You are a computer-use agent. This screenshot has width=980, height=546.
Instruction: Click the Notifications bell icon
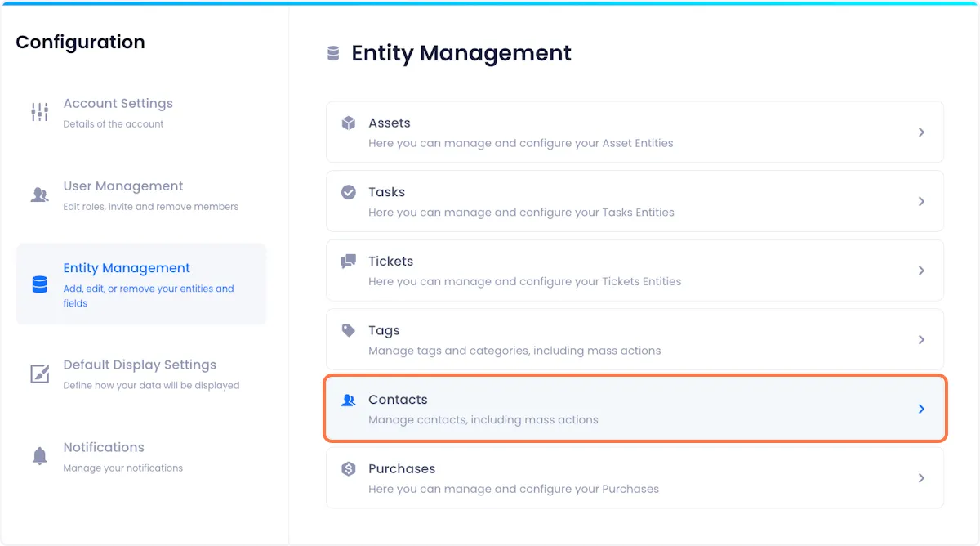pyautogui.click(x=39, y=456)
